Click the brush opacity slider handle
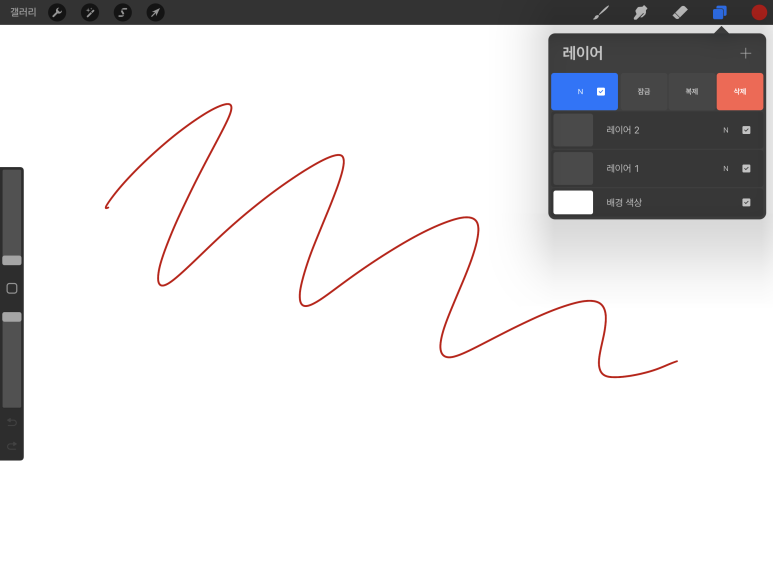Viewport: 773px width, 579px height. [x=12, y=317]
